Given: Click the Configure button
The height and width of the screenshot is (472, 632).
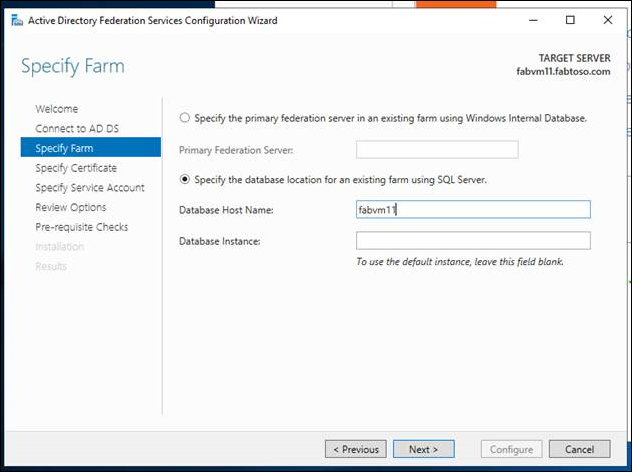Looking at the screenshot, I should click(511, 449).
